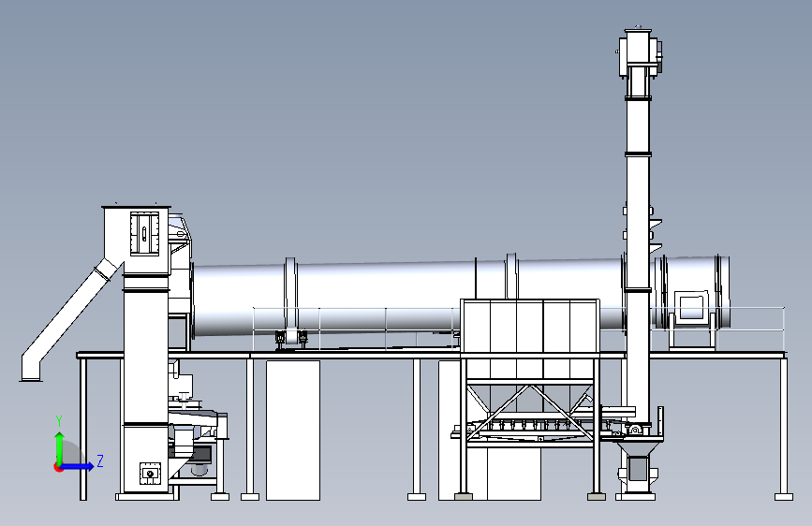Click the 'Y' axis label
This screenshot has width=812, height=526.
pos(59,421)
